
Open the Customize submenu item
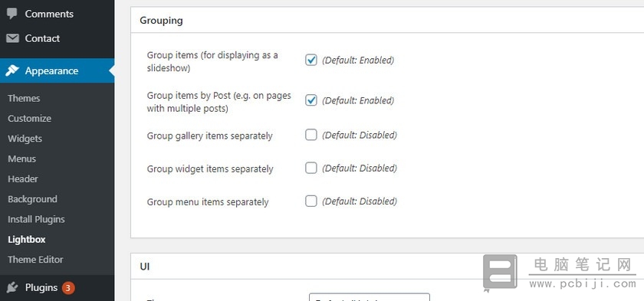[30, 119]
